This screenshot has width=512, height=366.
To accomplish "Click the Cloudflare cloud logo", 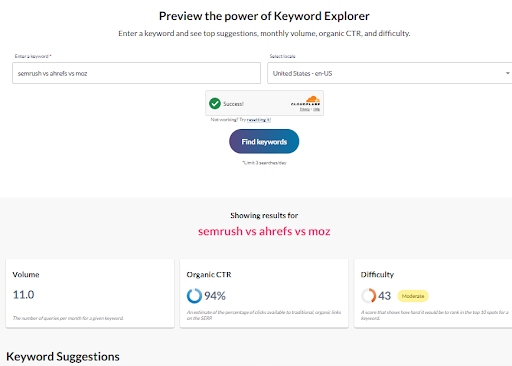I will coord(313,99).
